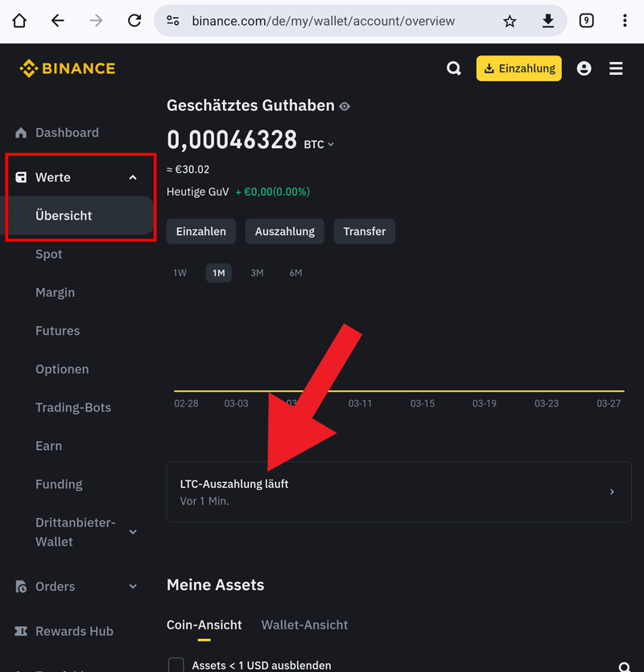Collapse the Werte sidebar section
Screen dimensions: 644x672
click(133, 177)
